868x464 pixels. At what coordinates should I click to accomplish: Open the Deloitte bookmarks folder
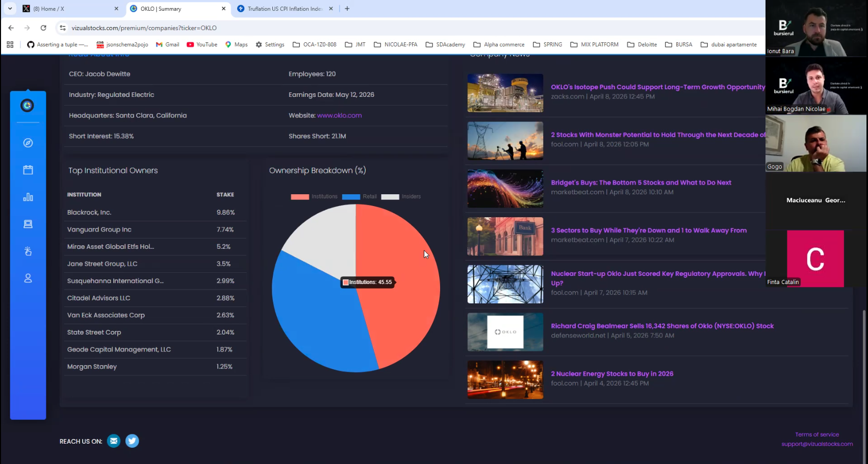tap(642, 45)
